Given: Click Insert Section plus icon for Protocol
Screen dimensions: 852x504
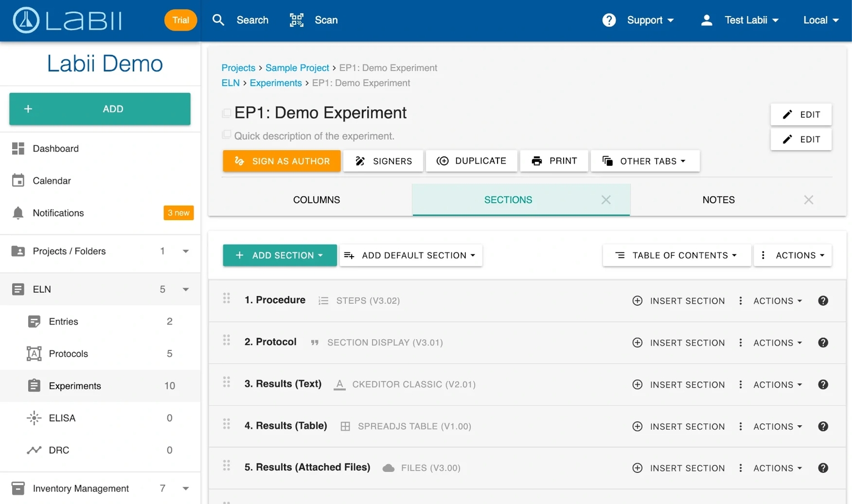Looking at the screenshot, I should pyautogui.click(x=637, y=343).
